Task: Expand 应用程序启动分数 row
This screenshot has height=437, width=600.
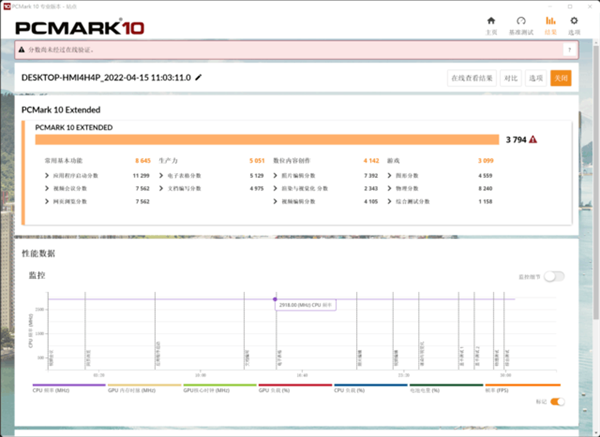Action: [48, 175]
